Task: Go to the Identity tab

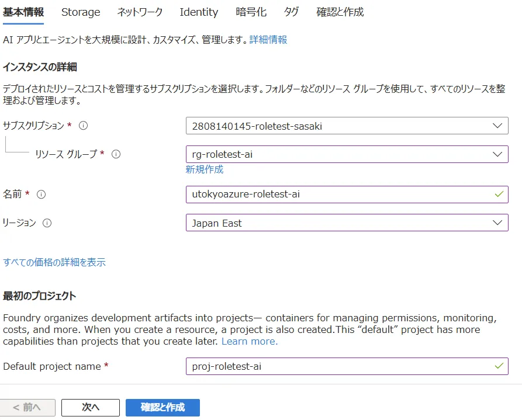Action: tap(199, 12)
